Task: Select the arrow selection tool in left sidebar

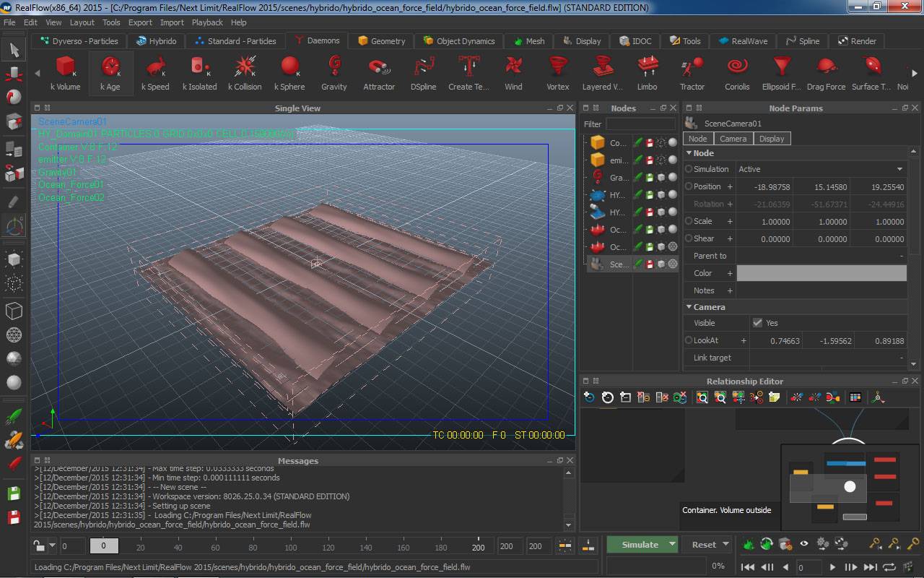Action: [x=14, y=50]
